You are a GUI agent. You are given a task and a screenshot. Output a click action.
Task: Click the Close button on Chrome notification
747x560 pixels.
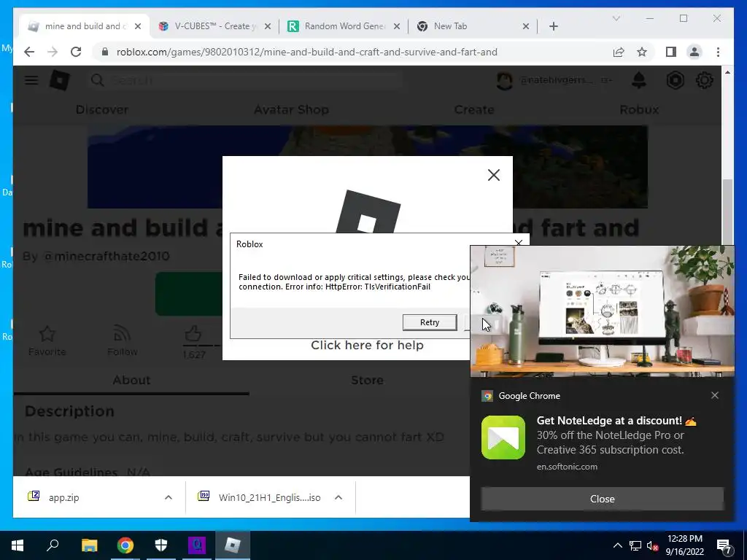(602, 499)
